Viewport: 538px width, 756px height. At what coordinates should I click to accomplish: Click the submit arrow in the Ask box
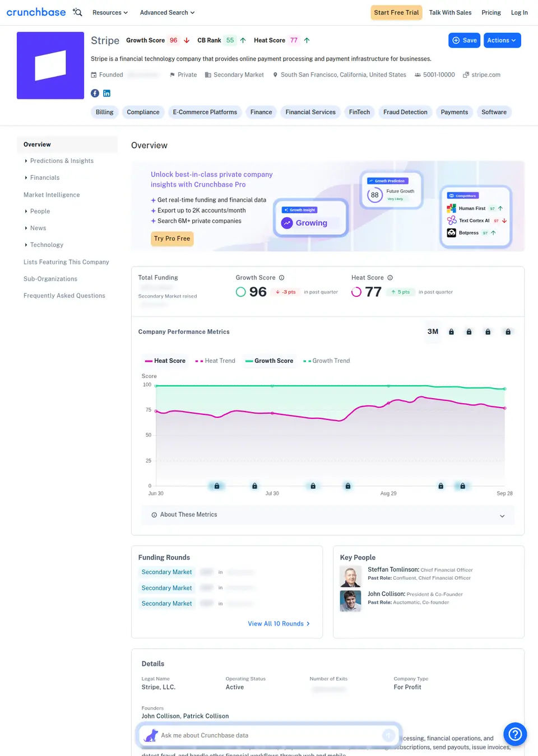[x=388, y=735]
